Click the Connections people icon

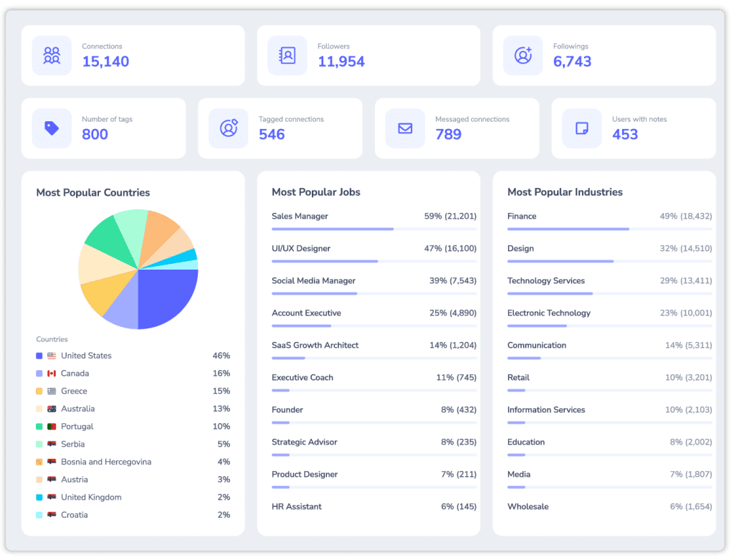click(52, 55)
